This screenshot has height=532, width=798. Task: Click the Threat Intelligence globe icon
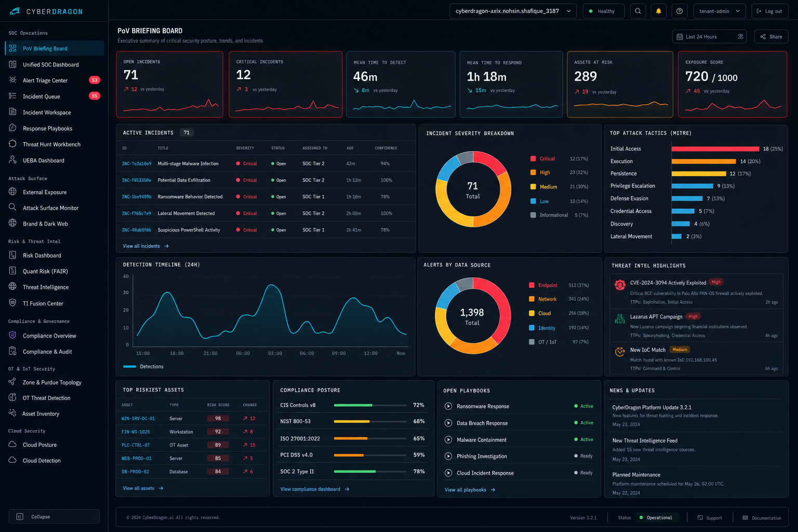pos(13,287)
